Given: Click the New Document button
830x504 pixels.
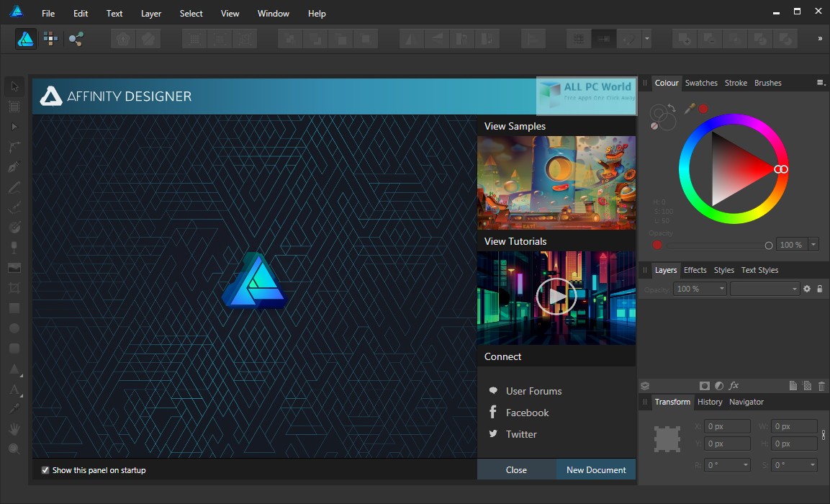Looking at the screenshot, I should (x=596, y=469).
